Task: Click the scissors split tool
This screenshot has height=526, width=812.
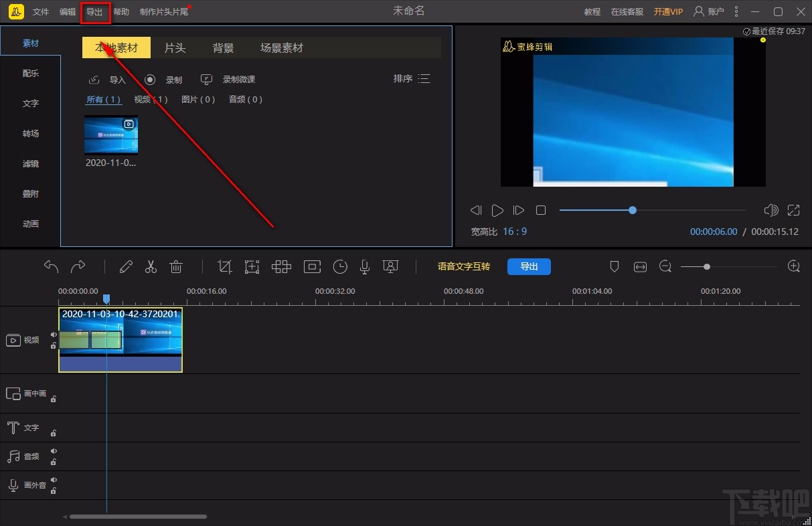Action: 151,267
